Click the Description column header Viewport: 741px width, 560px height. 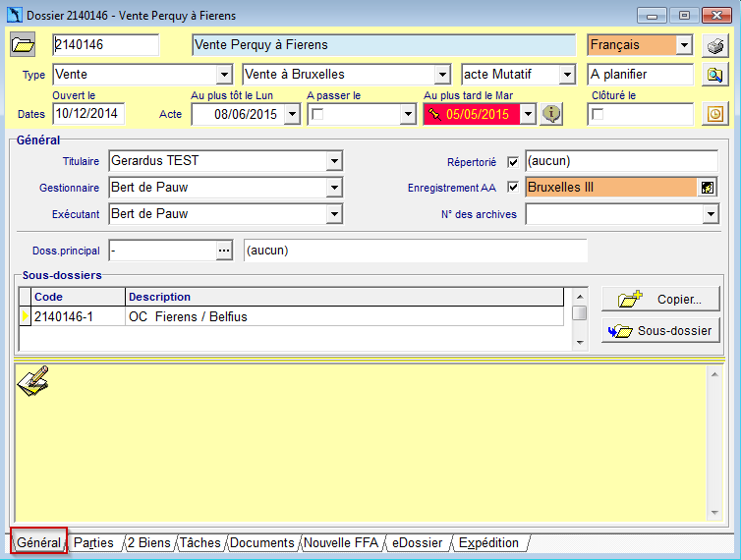tap(344, 297)
